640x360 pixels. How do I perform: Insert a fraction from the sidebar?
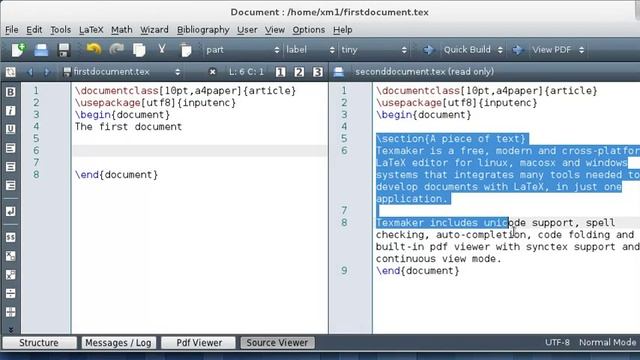point(11,293)
